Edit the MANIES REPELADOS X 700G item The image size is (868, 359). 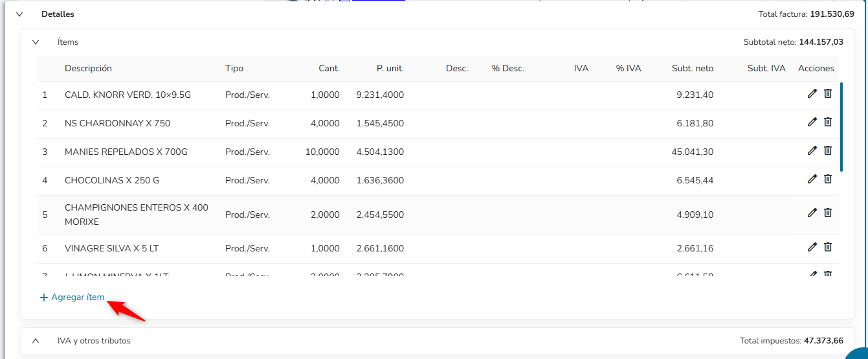tap(812, 150)
